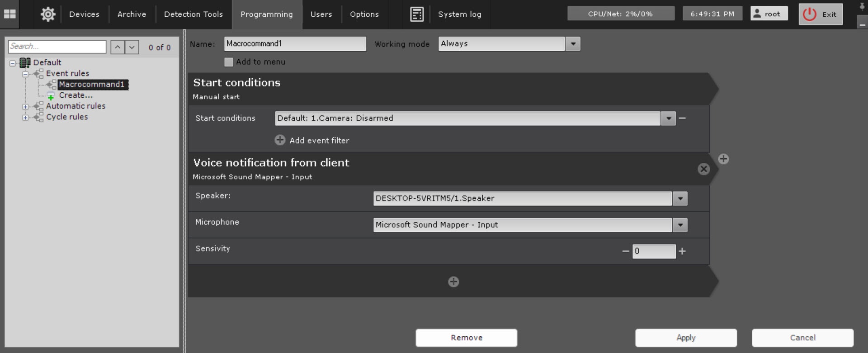Open the layouts grid icon

click(9, 14)
